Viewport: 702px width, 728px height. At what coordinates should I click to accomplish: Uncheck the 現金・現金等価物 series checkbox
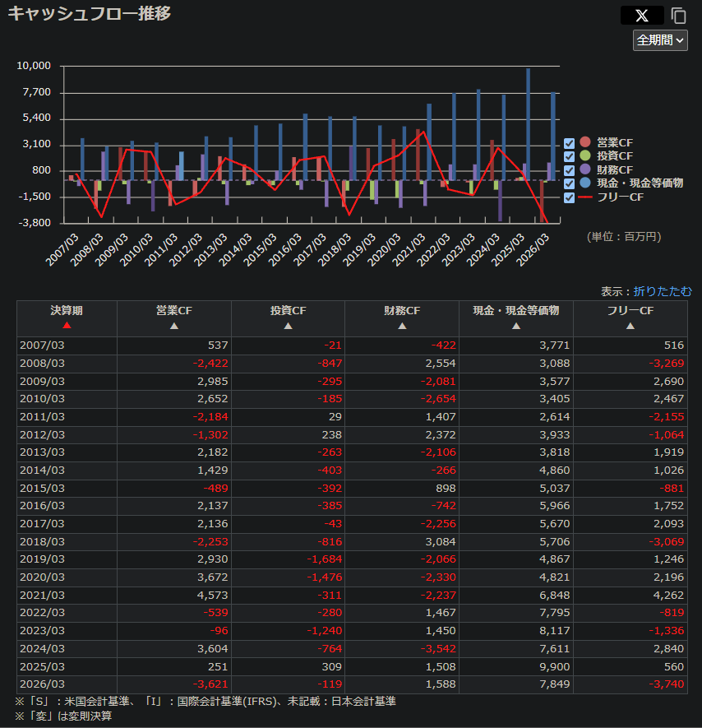coord(569,184)
